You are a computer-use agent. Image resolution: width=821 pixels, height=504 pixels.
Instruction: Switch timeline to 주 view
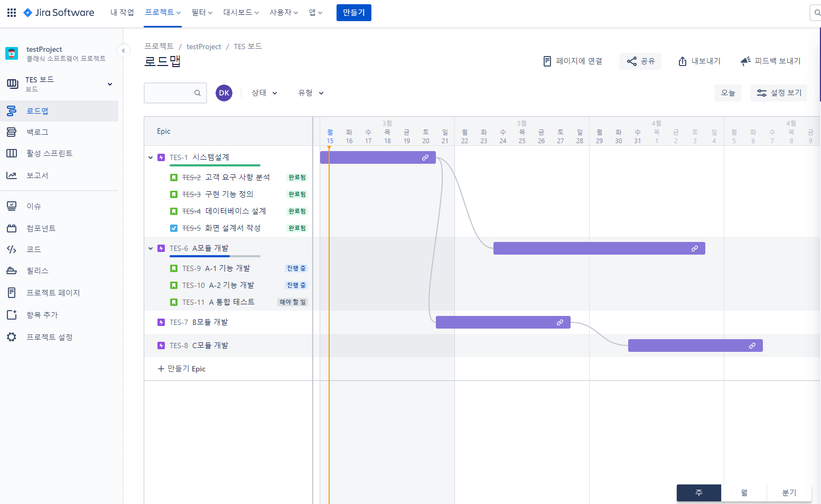tap(699, 492)
